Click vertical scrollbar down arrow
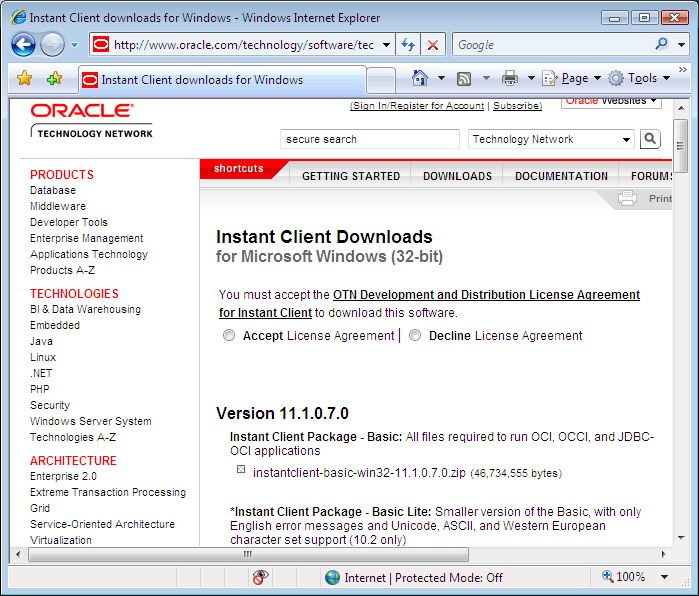The image size is (699, 596). coord(681,538)
